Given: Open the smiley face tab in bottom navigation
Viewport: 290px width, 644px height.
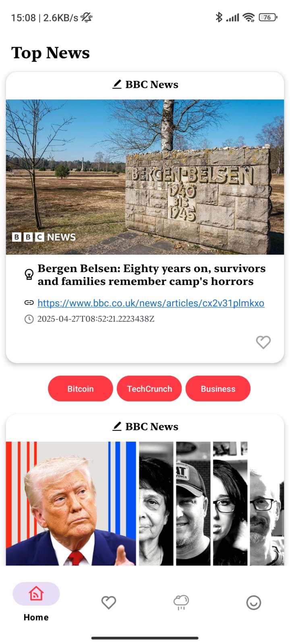Looking at the screenshot, I should [x=254, y=603].
